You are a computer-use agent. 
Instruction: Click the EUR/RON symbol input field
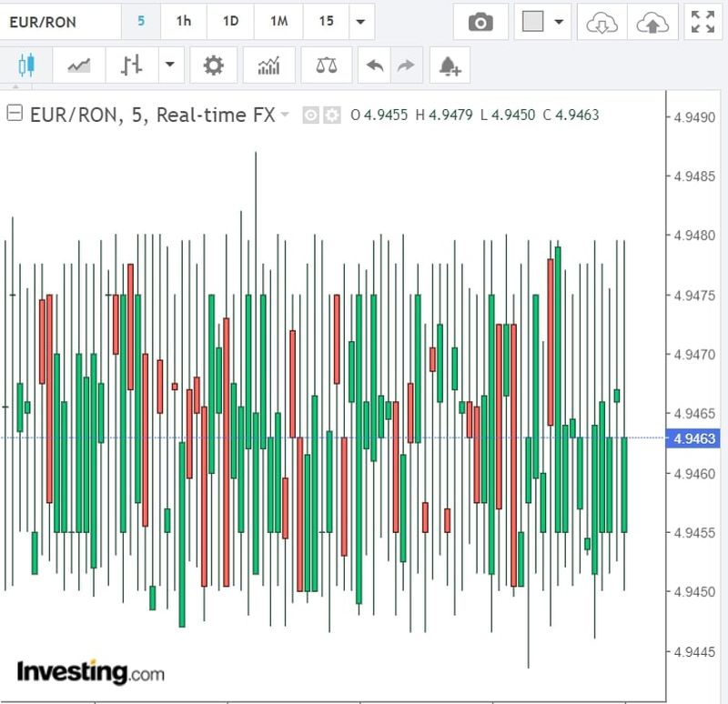tap(59, 22)
